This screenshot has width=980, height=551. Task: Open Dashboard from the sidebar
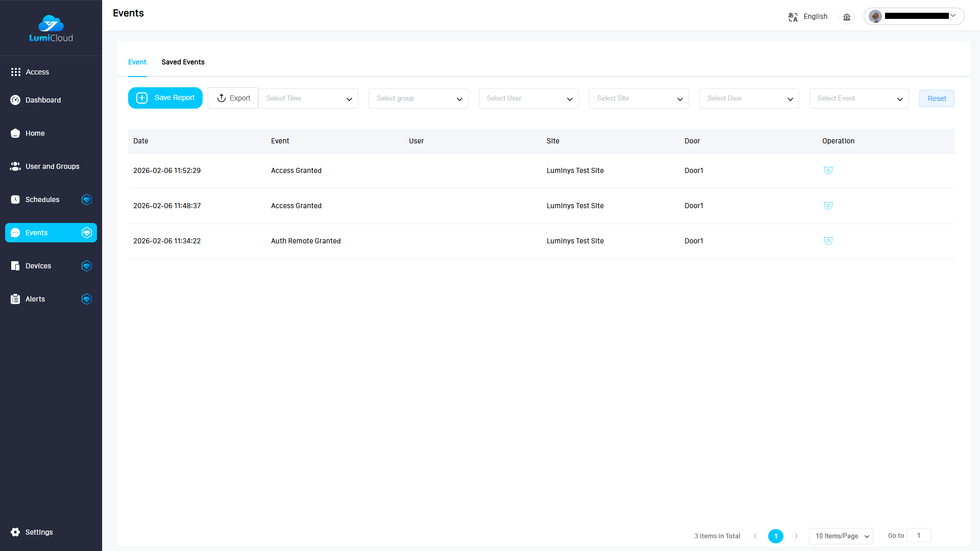point(43,100)
